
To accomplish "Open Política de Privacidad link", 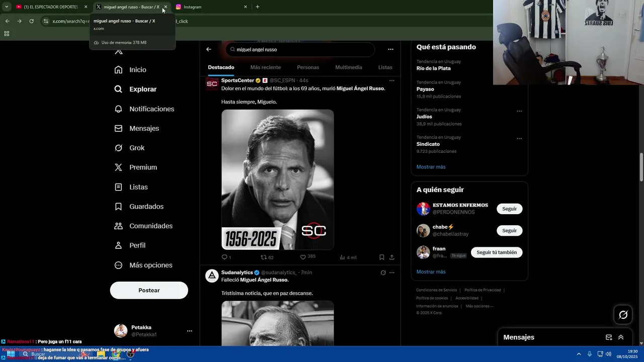I will [482, 290].
